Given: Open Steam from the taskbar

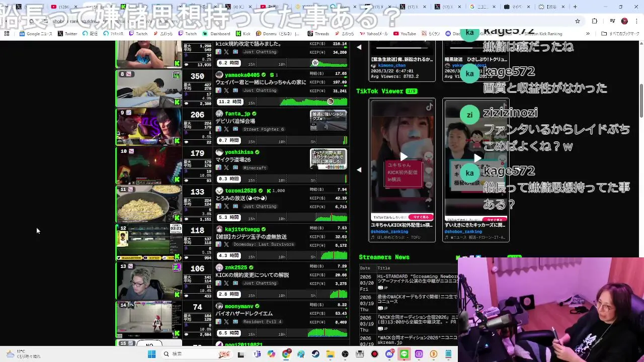Looking at the screenshot, I should pos(315,354).
